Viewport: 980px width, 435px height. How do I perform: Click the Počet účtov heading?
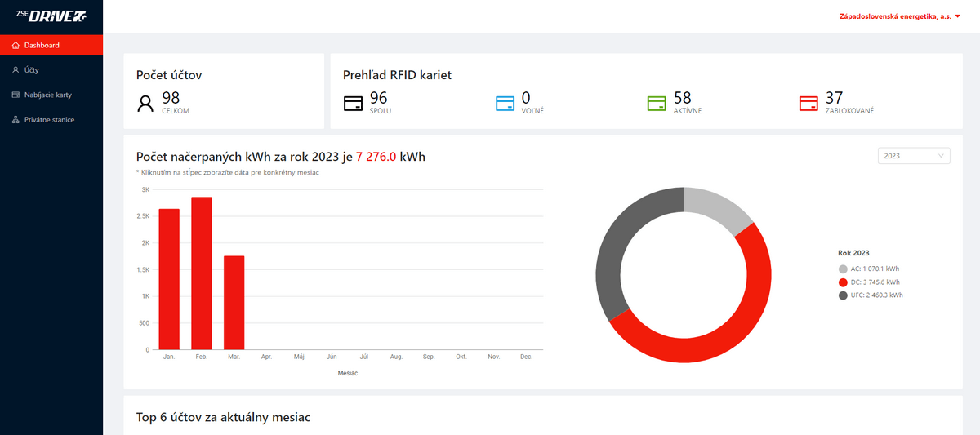coord(169,75)
